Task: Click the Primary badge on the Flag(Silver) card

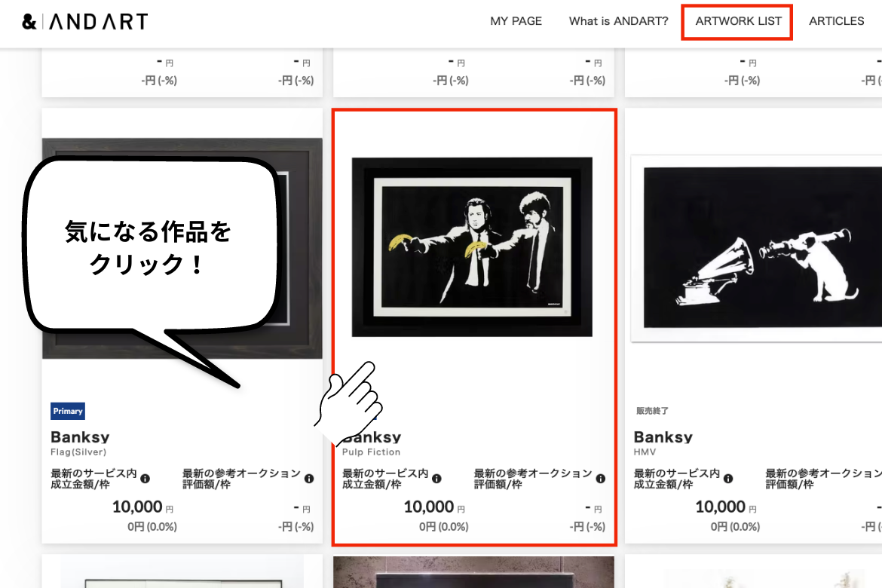Action: (x=68, y=412)
